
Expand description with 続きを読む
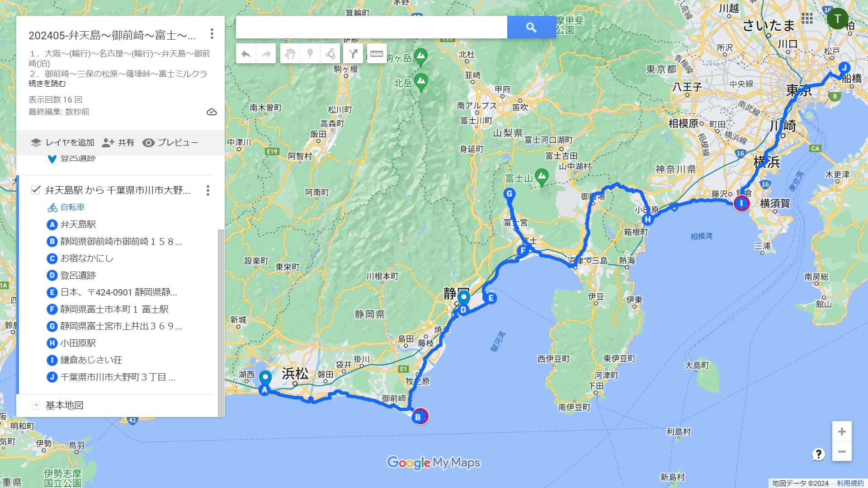coord(47,84)
